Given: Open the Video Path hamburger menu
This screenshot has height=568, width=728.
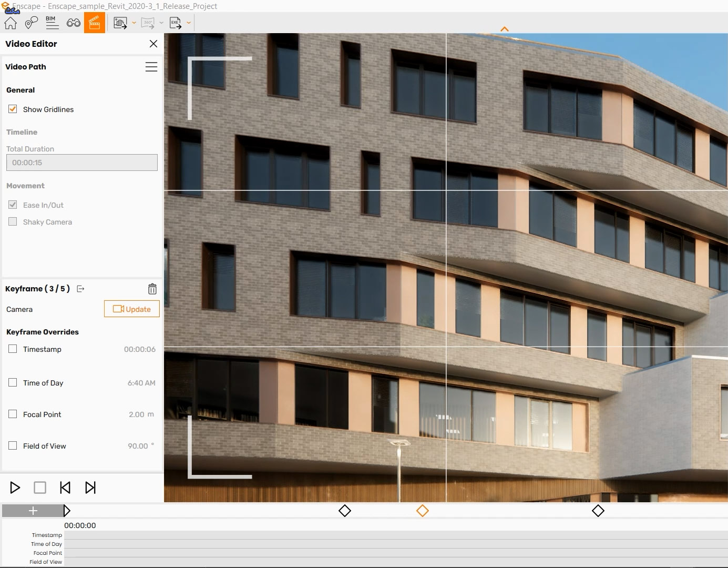Looking at the screenshot, I should coord(151,67).
